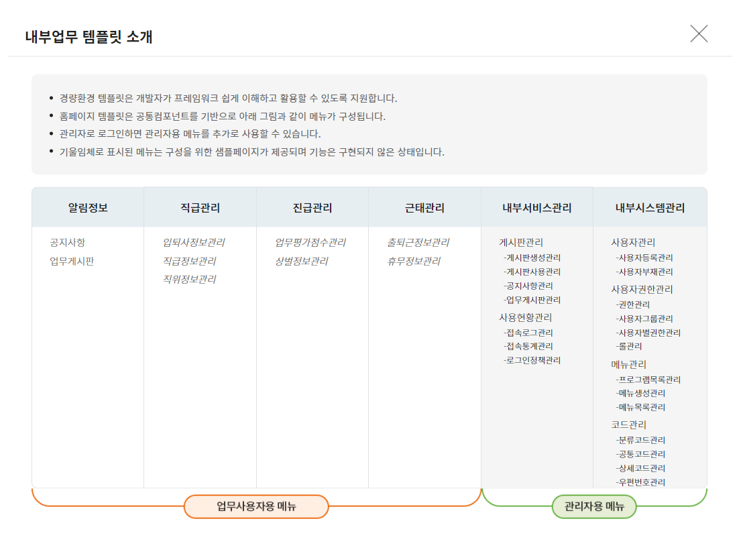Click the 직위정보관리 menu item

tap(189, 279)
